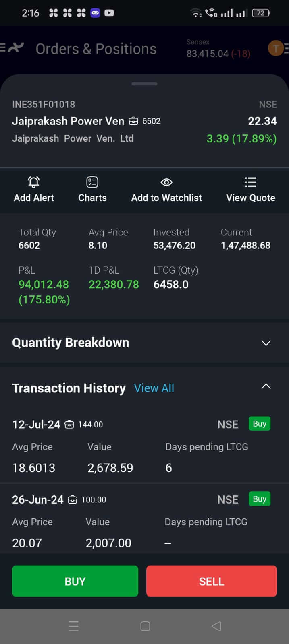Open the hamburger menu beside the app logo
This screenshot has width=289, height=644.
click(3, 48)
